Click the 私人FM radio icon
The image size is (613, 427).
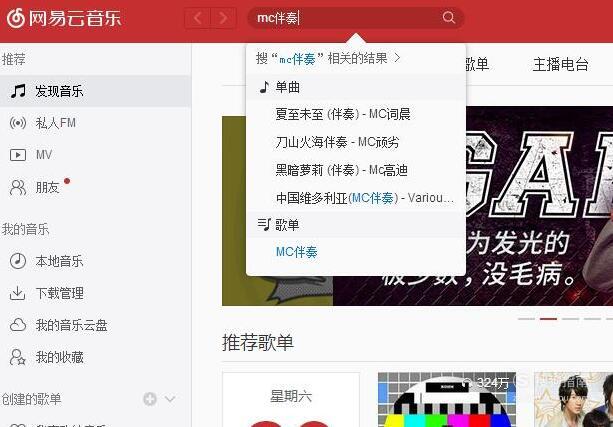(x=18, y=123)
